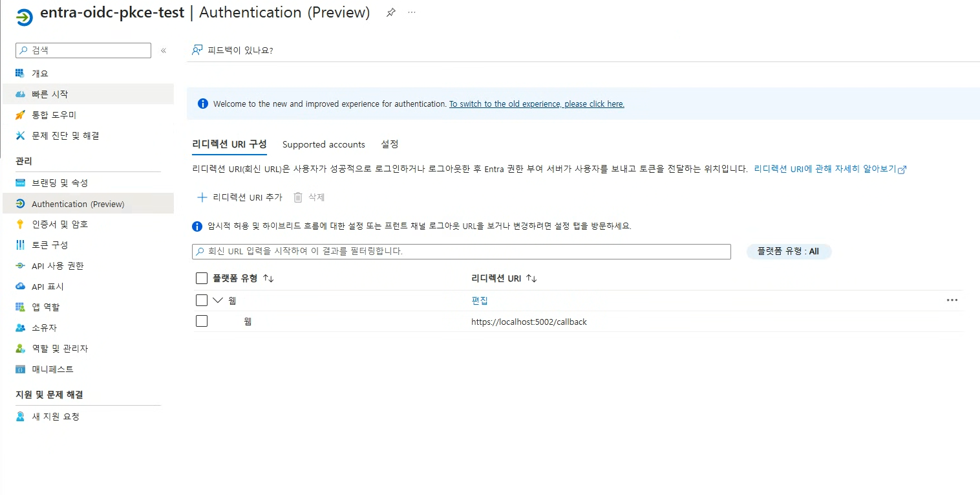Screen dimensions: 980x495
Task: Open the row ellipsis menu for 웹
Action: pos(952,300)
